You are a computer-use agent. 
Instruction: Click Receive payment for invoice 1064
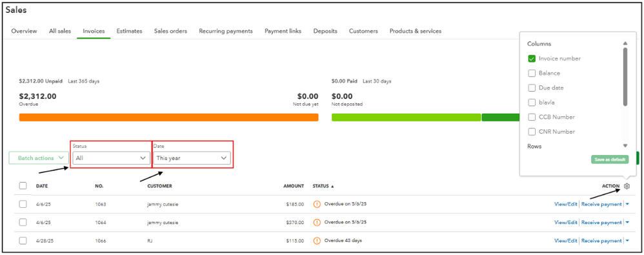click(x=601, y=223)
